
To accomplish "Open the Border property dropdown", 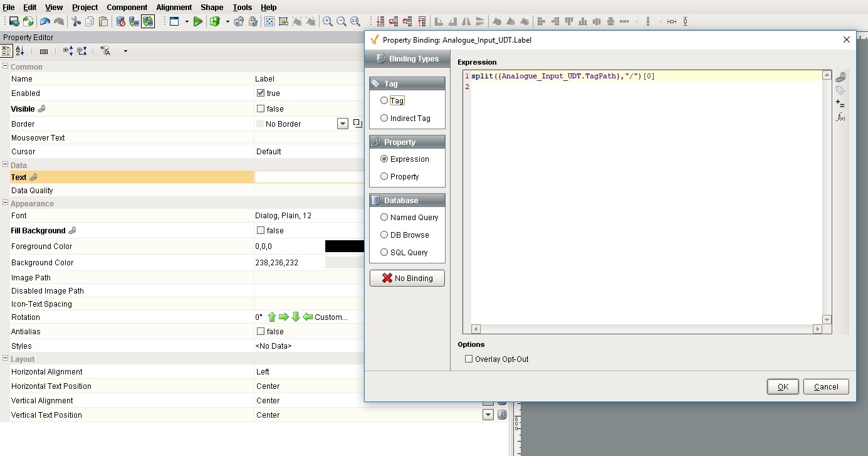I will click(343, 124).
